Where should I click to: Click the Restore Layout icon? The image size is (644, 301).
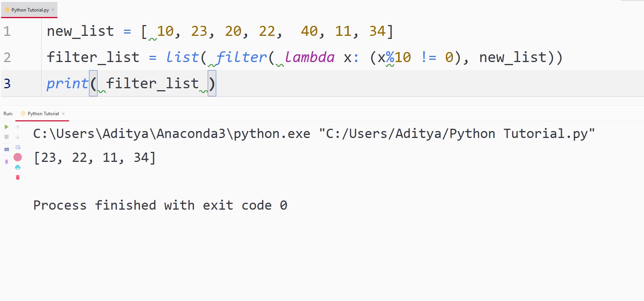pos(7,150)
